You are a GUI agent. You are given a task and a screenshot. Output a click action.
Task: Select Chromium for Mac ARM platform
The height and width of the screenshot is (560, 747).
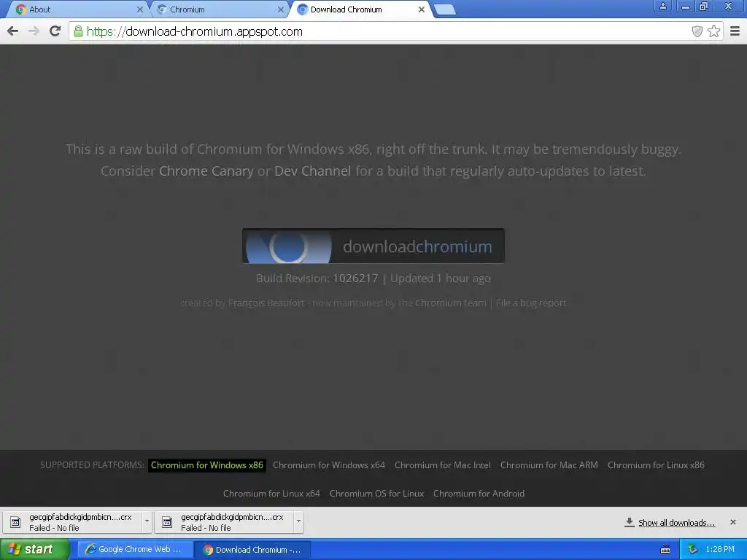pos(549,465)
